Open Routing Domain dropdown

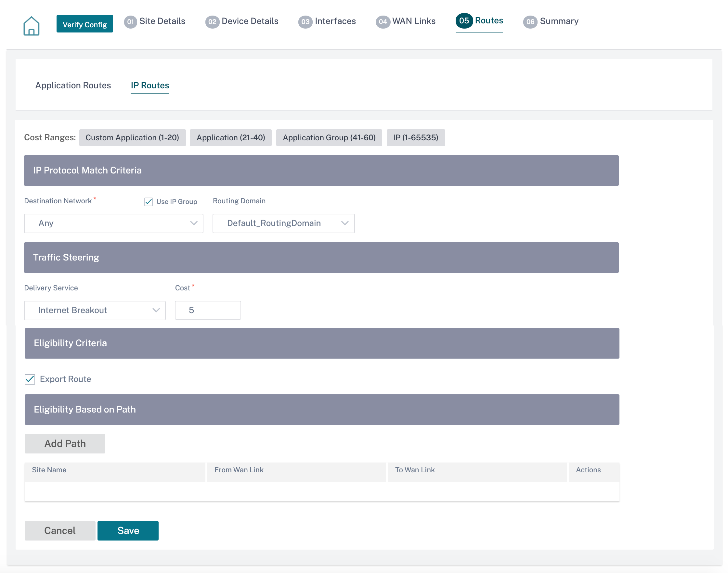point(283,223)
